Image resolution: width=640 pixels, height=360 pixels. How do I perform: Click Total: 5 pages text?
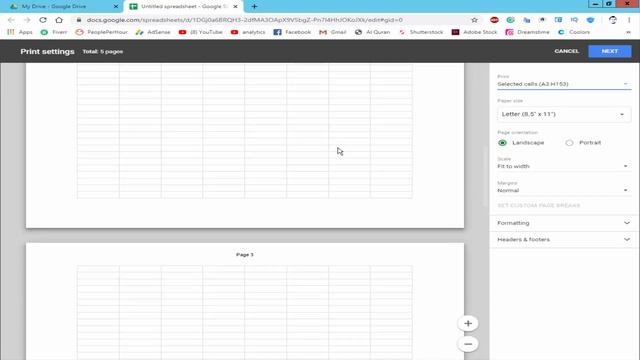pos(102,51)
